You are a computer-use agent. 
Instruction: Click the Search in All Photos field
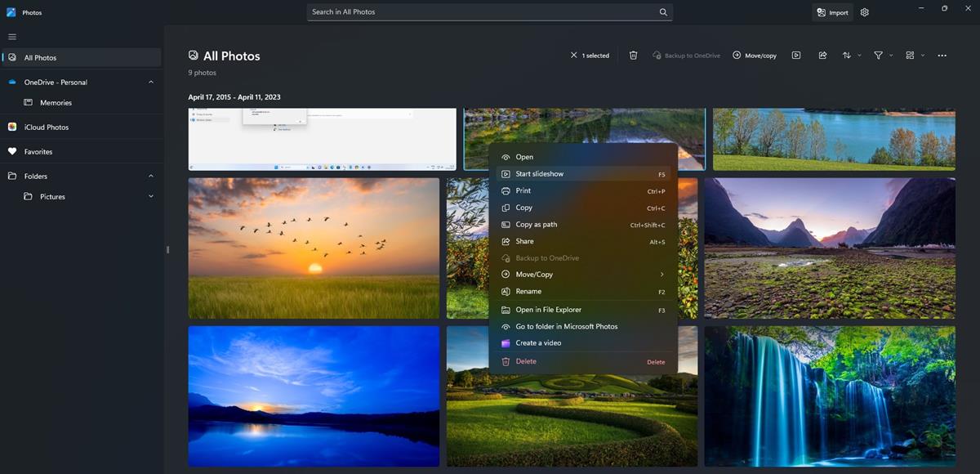[488, 11]
